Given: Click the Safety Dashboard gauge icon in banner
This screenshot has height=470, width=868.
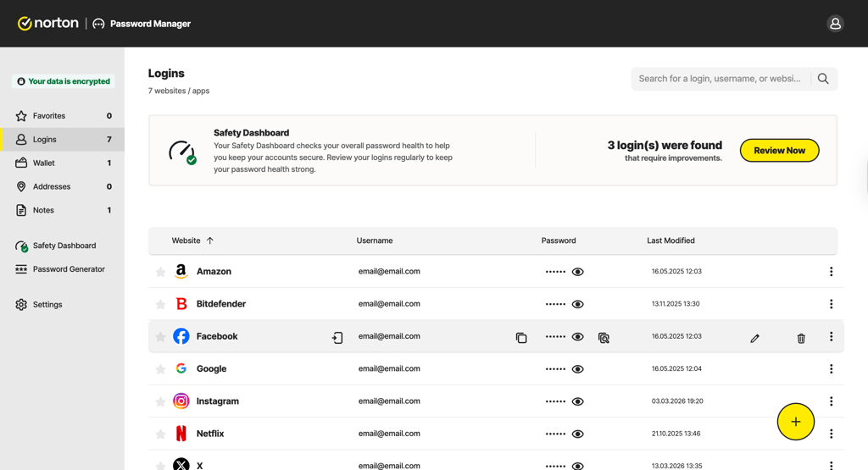Looking at the screenshot, I should (182, 152).
